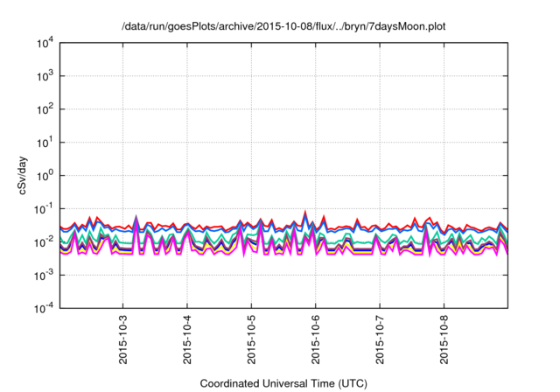This screenshot has height=392, width=560.
Task: Select the 2015-10-05 date tick label
Action: coord(253,339)
